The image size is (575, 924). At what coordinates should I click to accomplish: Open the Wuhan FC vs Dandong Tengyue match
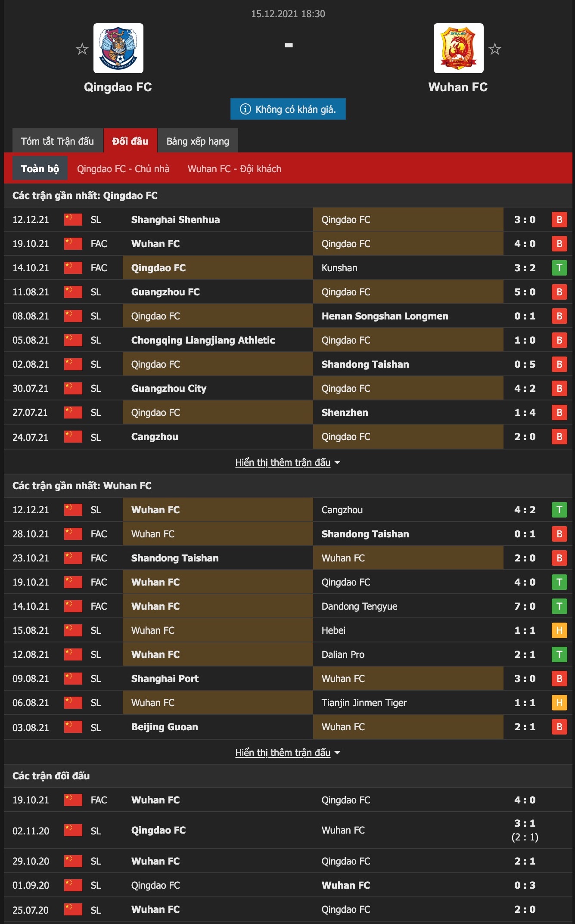point(288,606)
